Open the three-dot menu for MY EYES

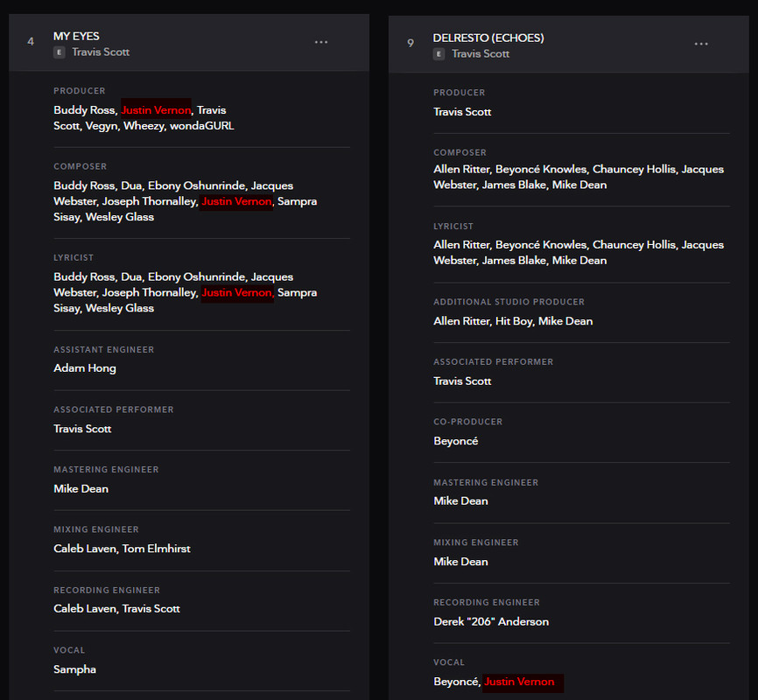pos(321,42)
